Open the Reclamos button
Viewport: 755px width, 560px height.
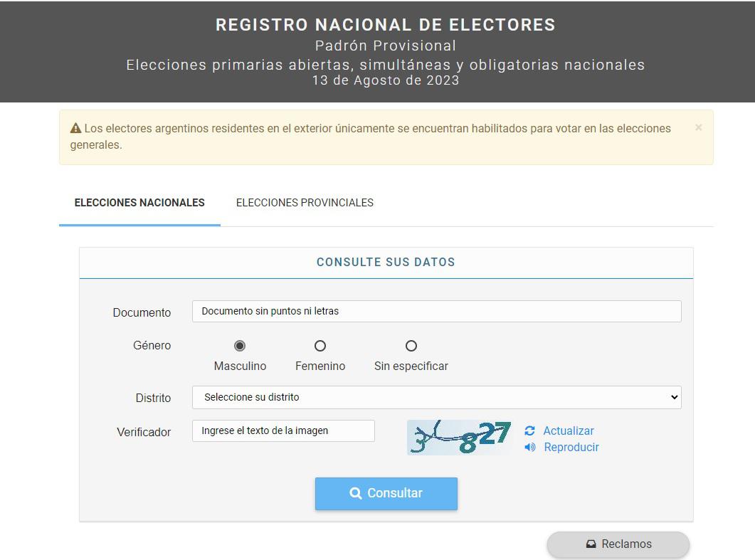(618, 544)
